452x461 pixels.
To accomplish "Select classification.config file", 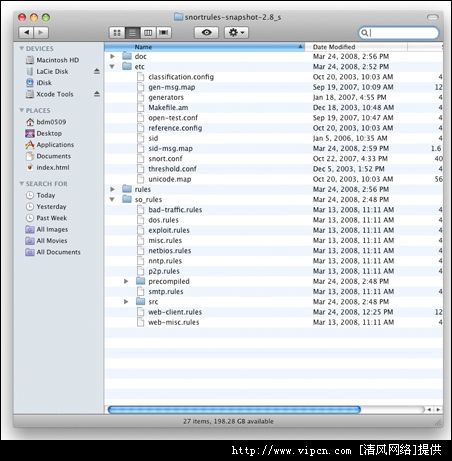I will click(x=181, y=77).
